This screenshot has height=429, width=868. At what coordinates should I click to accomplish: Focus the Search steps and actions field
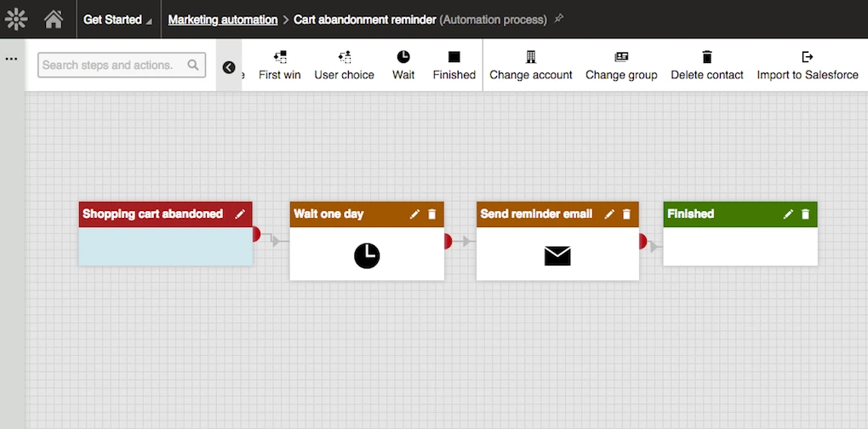tap(122, 65)
